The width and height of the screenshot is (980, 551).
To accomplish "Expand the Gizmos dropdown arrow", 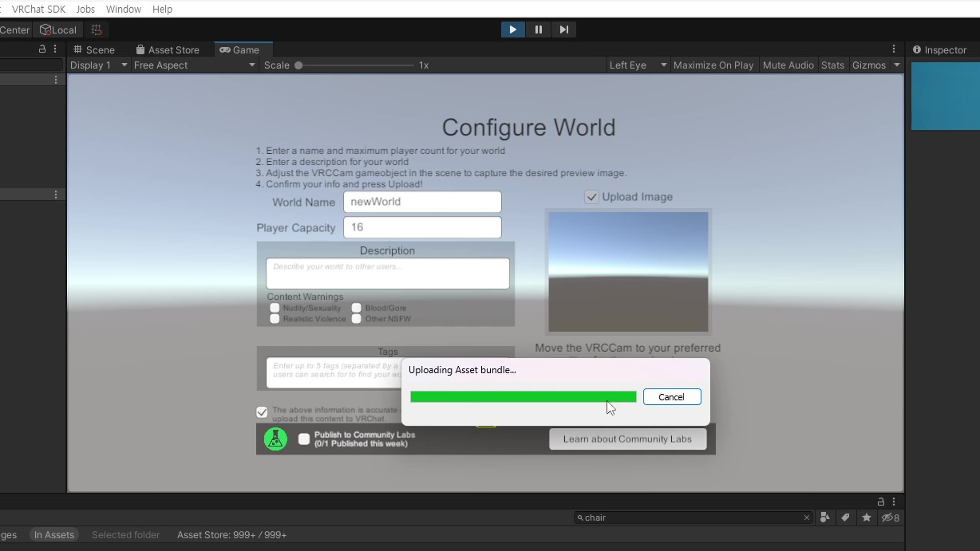I will coord(897,65).
